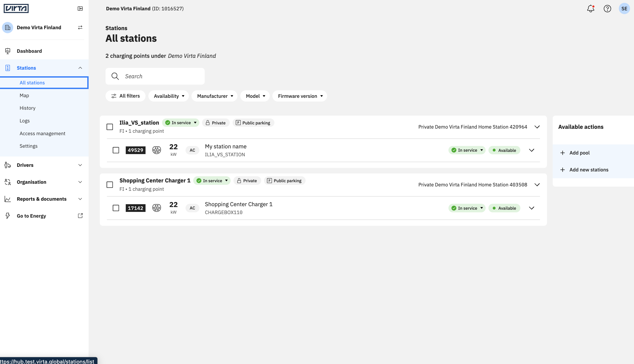This screenshot has width=634, height=364.
Task: Open In service dropdown on Ilia_VS_station header
Action: click(181, 123)
